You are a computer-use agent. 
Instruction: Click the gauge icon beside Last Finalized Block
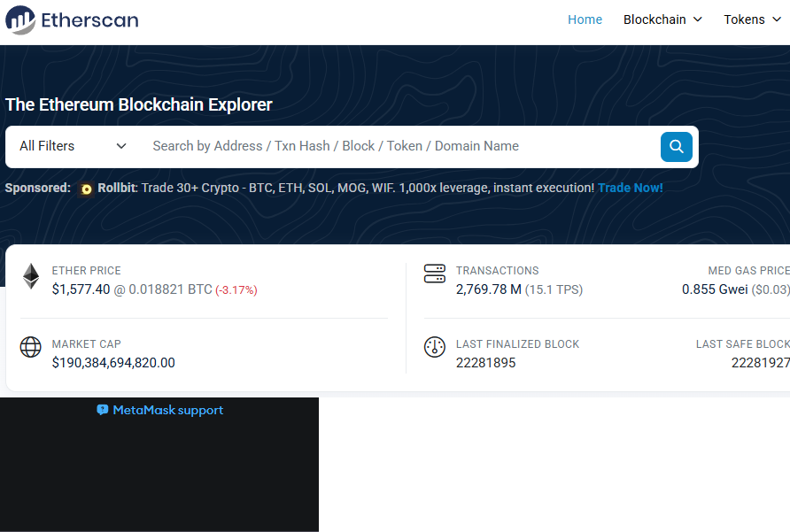coord(434,347)
